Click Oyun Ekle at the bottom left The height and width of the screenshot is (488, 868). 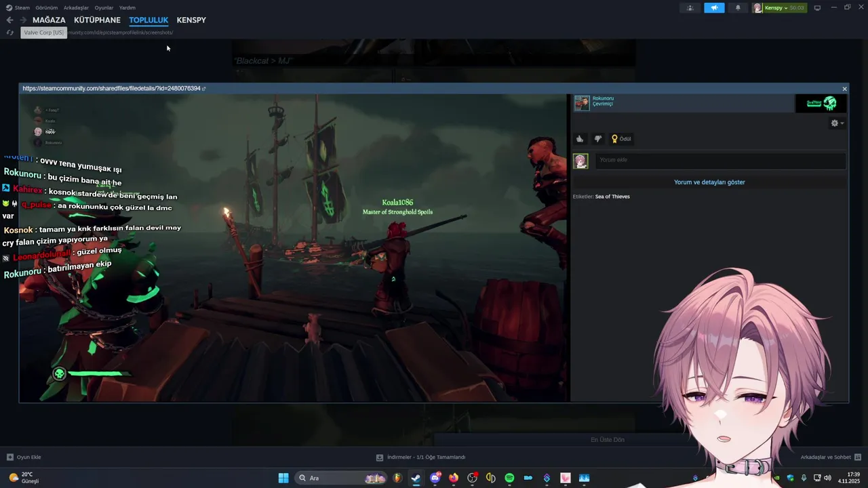coord(24,457)
